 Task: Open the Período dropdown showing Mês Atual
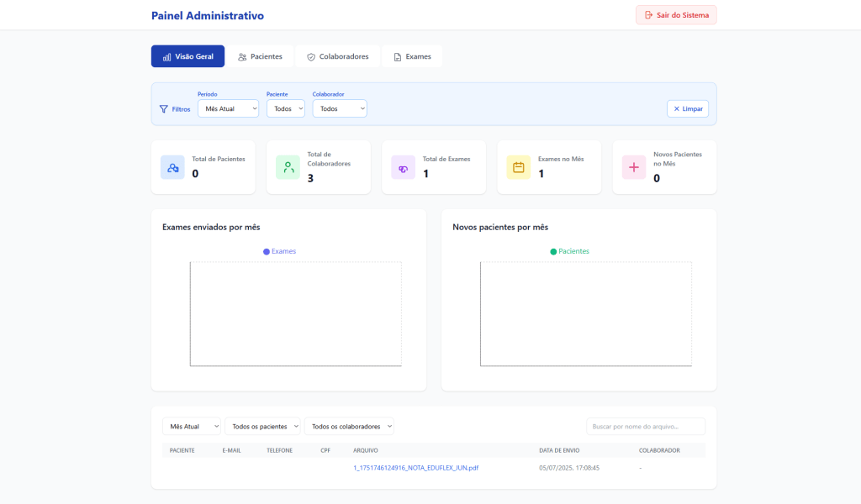[x=228, y=108]
